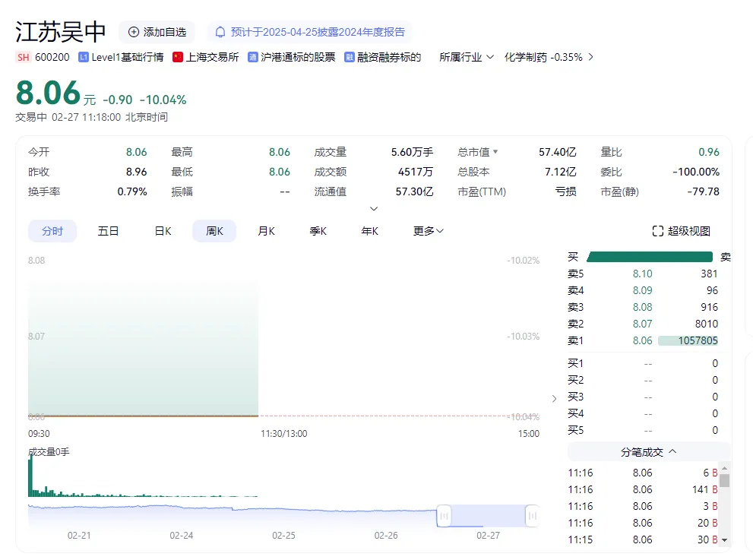Collapse the 分笔成交 section
This screenshot has height=560, width=753.
[x=672, y=451]
